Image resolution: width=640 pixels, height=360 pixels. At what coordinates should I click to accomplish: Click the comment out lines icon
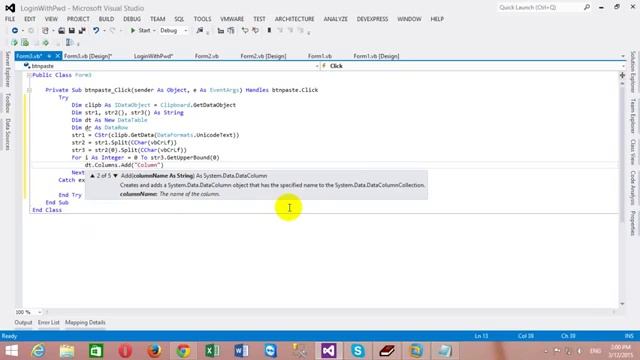click(x=245, y=31)
